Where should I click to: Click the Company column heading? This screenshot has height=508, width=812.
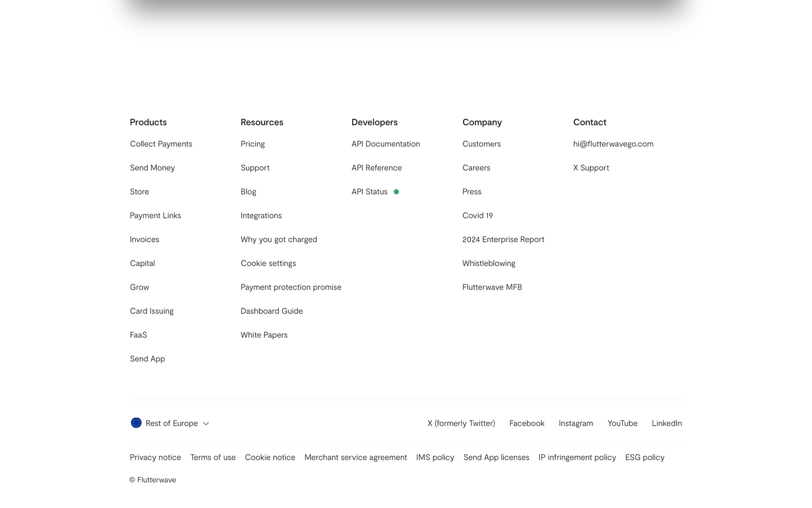tap(482, 122)
